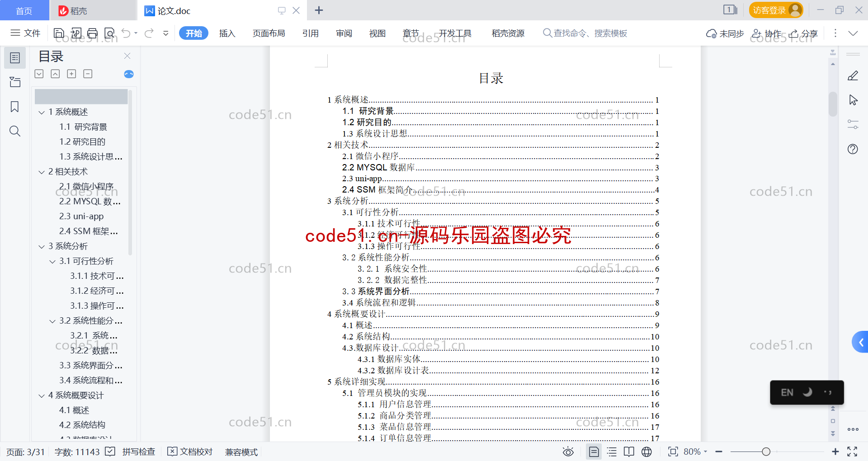Collapse the 3 系统分析 tree node
Viewport: 868px width, 461px height.
click(42, 246)
